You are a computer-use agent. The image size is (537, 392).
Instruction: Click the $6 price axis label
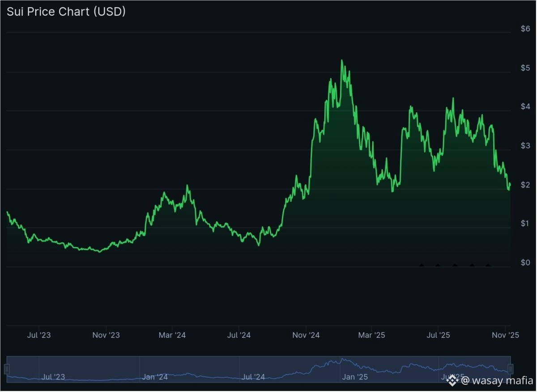pyautogui.click(x=525, y=29)
